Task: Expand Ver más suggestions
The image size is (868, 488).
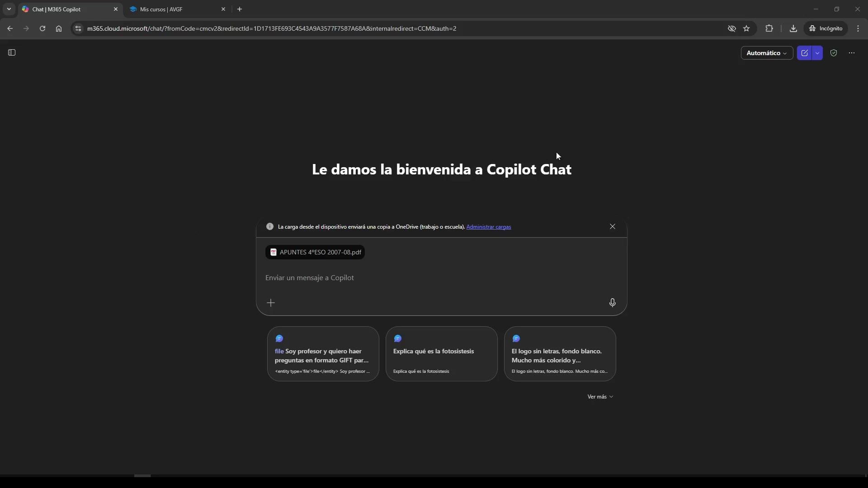Action: [600, 397]
